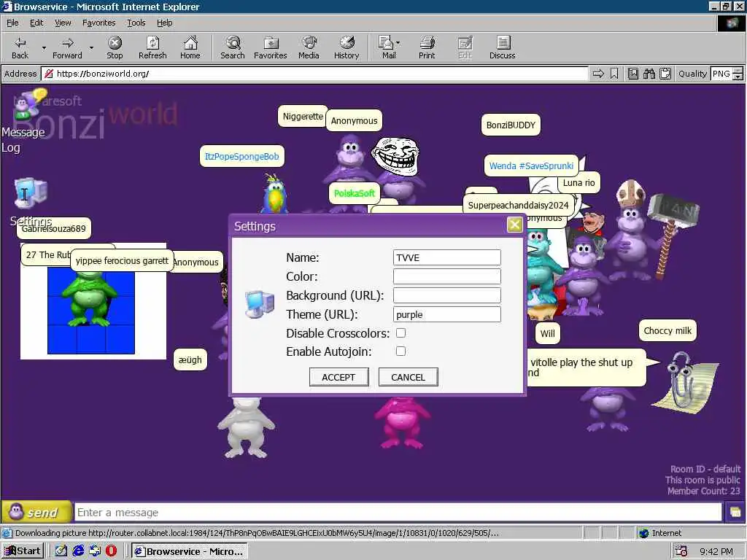This screenshot has height=560, width=747.
Task: Click the Forward toolbar button
Action: (x=67, y=48)
